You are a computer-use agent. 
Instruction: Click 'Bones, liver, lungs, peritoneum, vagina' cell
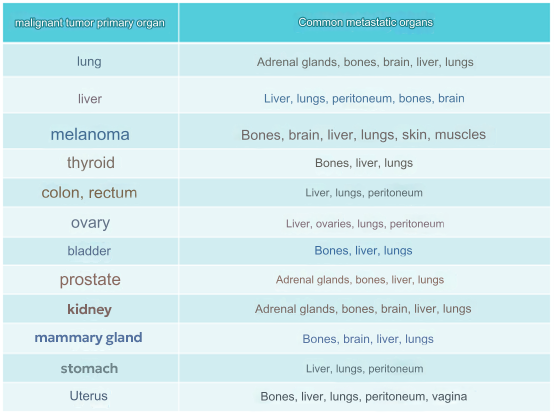click(x=364, y=397)
